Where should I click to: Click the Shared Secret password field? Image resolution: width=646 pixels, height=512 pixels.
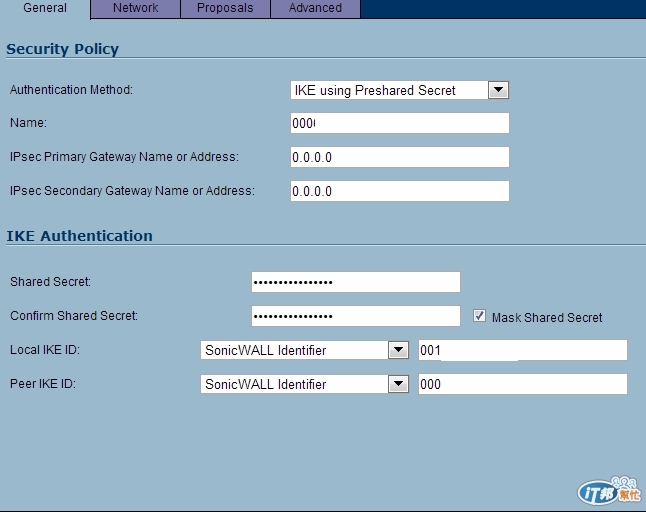point(356,282)
